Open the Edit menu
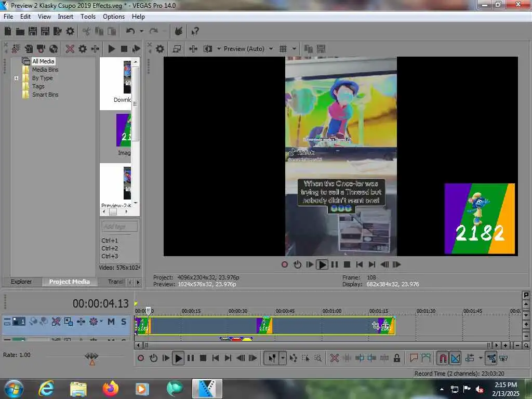 coord(25,17)
